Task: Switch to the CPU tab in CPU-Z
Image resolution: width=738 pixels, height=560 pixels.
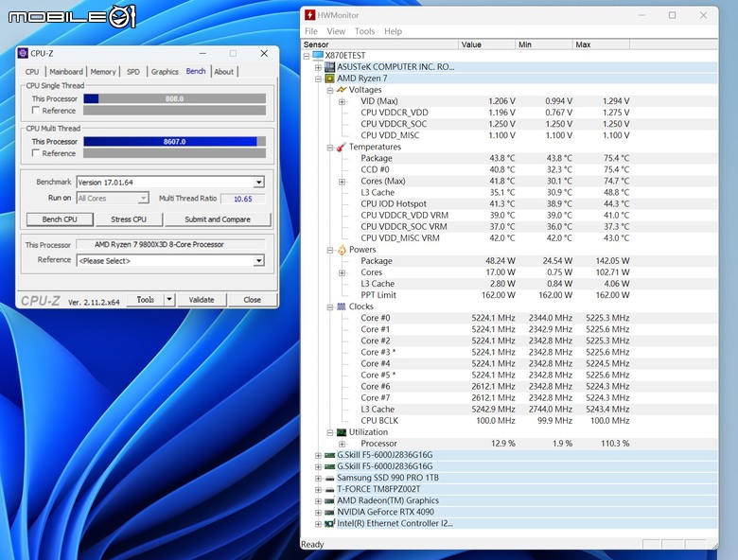Action: pos(32,72)
